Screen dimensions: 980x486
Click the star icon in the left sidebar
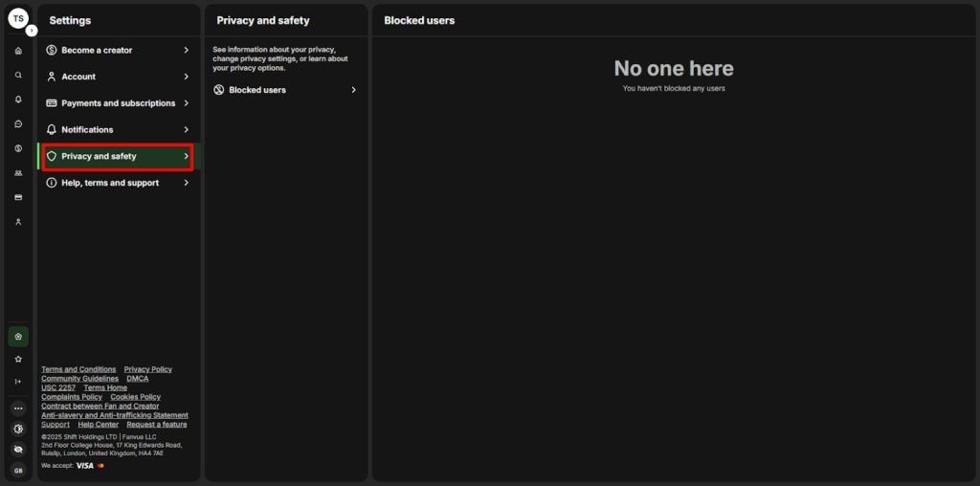pos(18,359)
